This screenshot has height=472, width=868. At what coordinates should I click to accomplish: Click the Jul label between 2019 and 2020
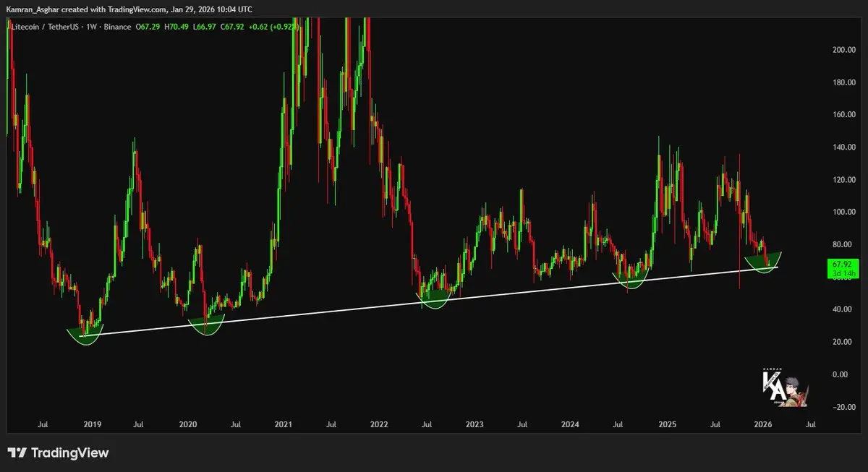[x=139, y=425]
